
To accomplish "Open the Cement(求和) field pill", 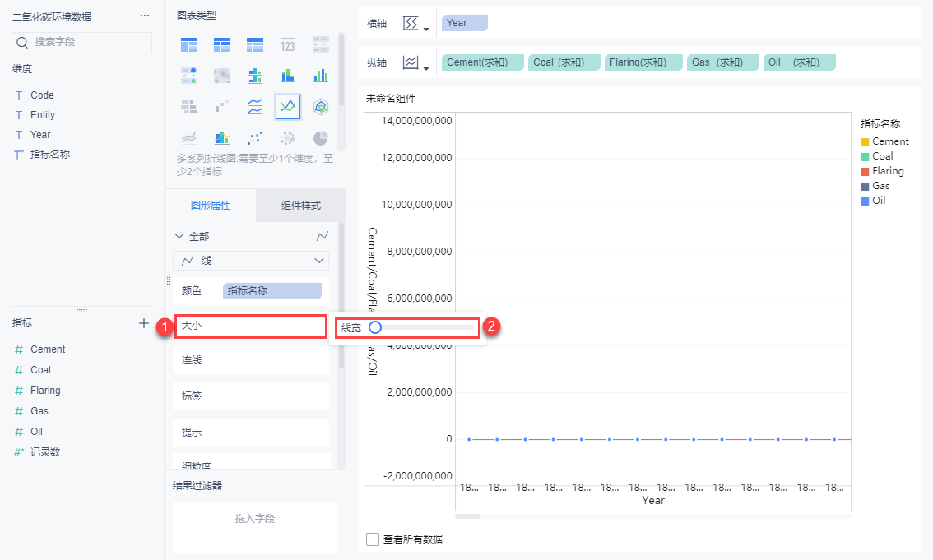I will pos(483,62).
